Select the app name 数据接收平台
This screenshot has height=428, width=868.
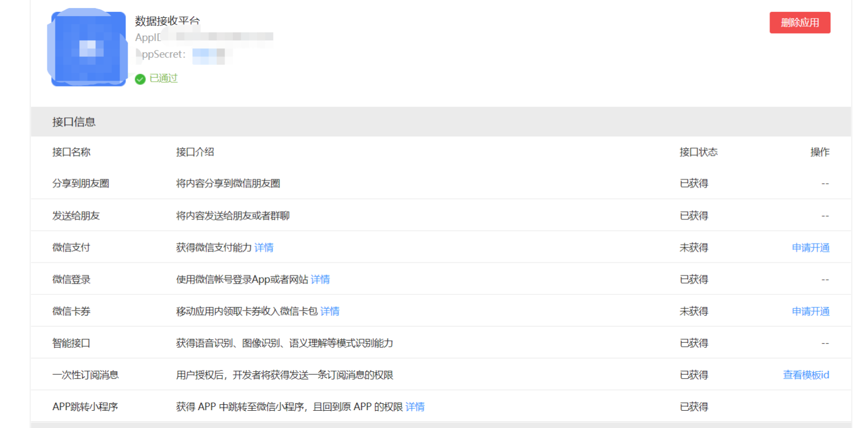(167, 21)
